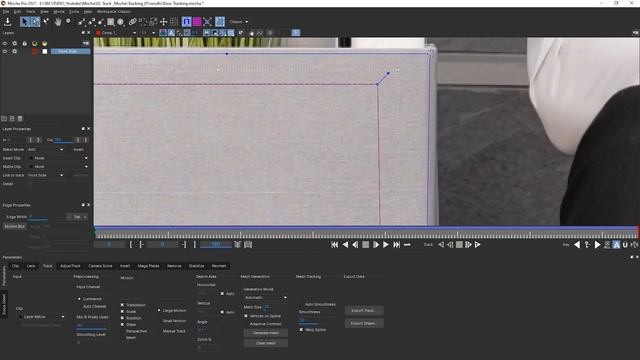Screen dimensions: 640x360
Task: Track forwards
Action: coord(478,244)
